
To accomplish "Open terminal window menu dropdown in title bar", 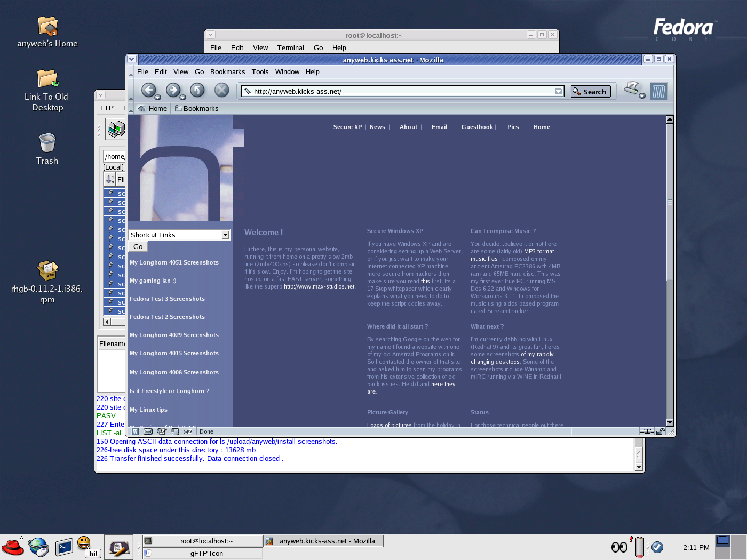I will coord(211,35).
